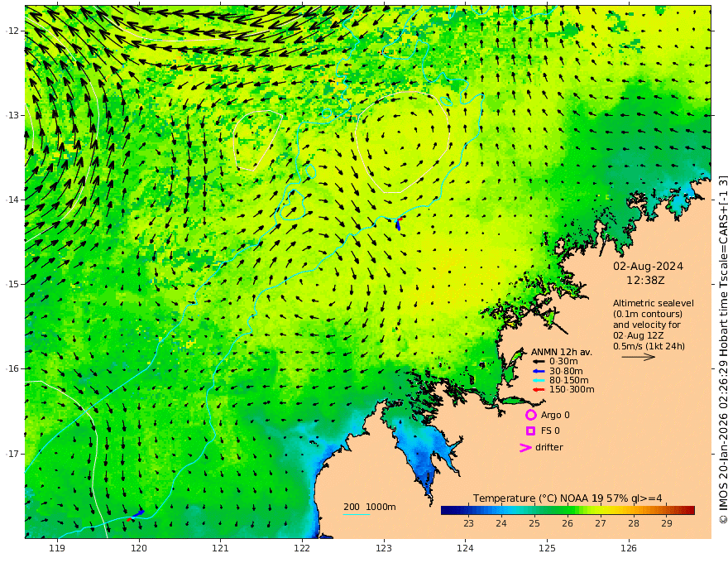Click the longitude axis label 122

tap(302, 549)
